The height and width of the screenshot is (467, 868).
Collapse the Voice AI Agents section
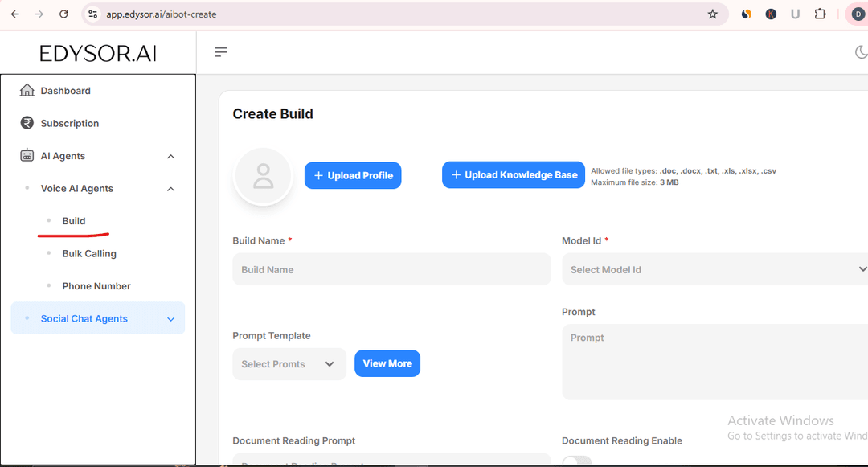(170, 188)
